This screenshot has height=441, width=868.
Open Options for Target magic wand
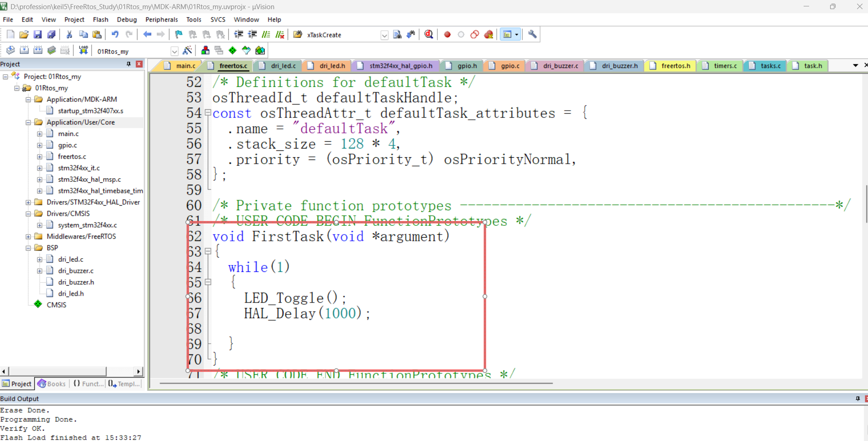tap(187, 51)
